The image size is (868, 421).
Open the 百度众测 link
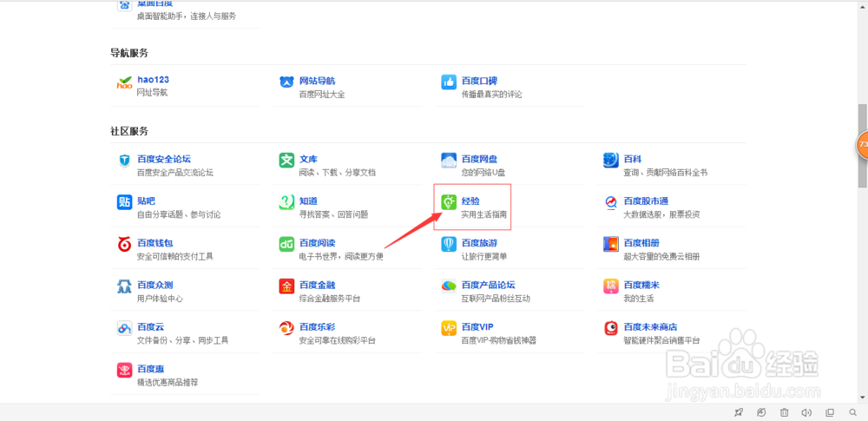pyautogui.click(x=155, y=286)
